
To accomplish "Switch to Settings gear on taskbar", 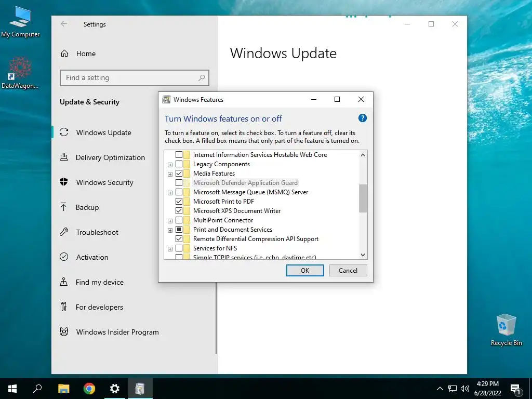I will click(x=115, y=389).
